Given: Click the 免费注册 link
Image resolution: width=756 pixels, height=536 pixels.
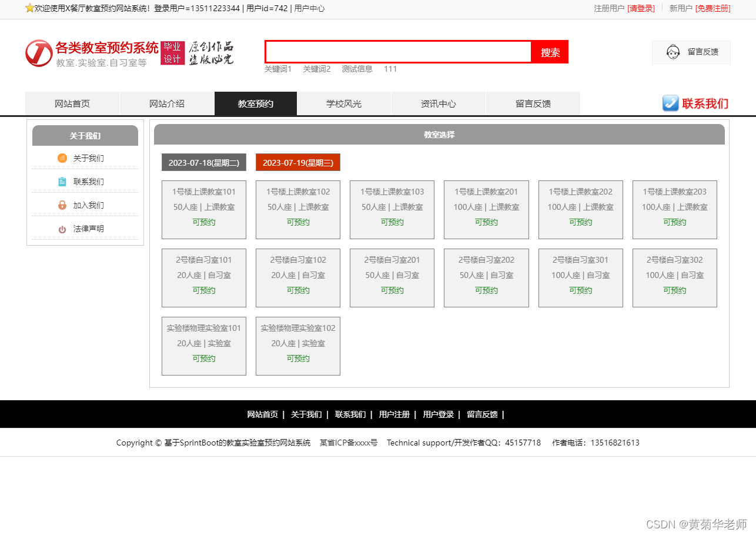Looking at the screenshot, I should coord(712,8).
